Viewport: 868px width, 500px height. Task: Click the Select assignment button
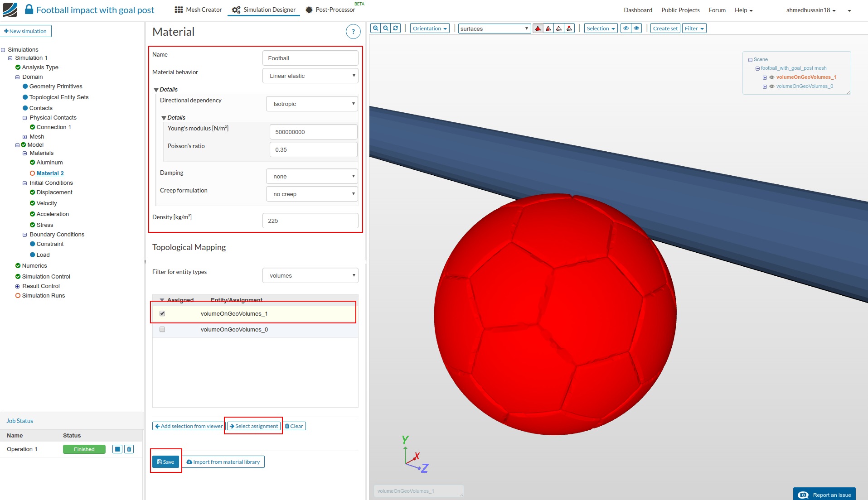pyautogui.click(x=254, y=426)
